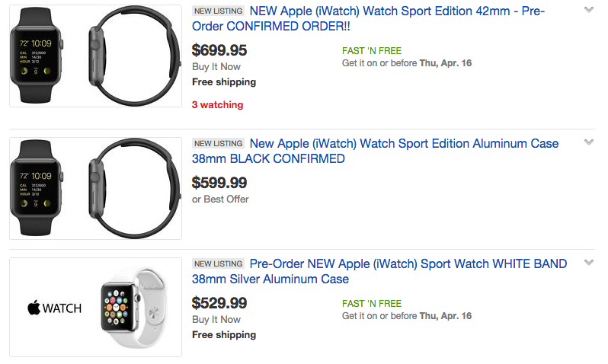The width and height of the screenshot is (608, 364).
Task: Click the $599.99 price
Action: pyautogui.click(x=219, y=183)
